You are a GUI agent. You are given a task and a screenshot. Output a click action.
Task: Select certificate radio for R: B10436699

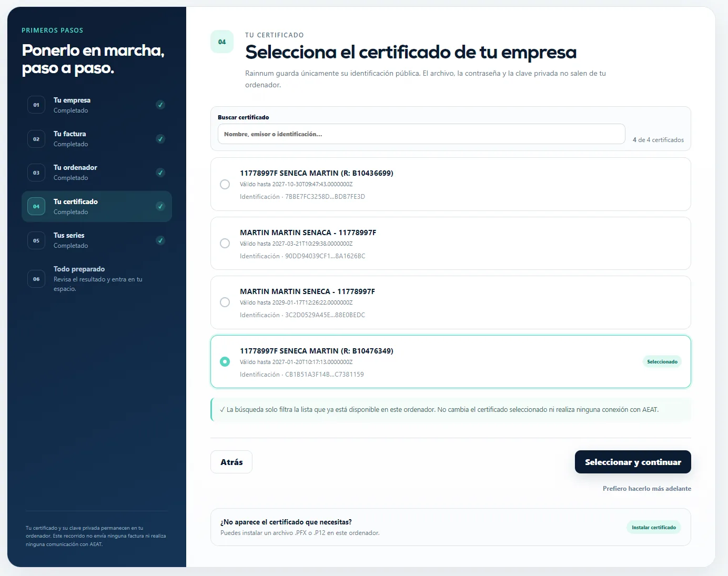point(225,185)
